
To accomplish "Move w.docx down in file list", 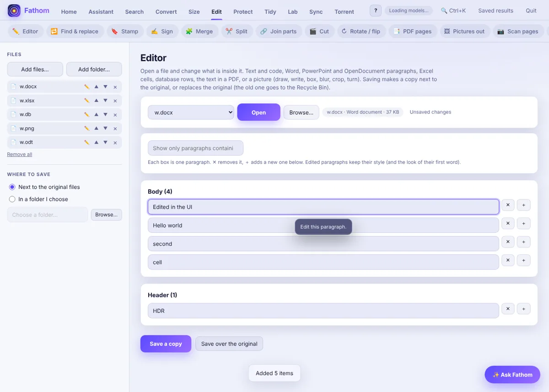I will pos(106,86).
